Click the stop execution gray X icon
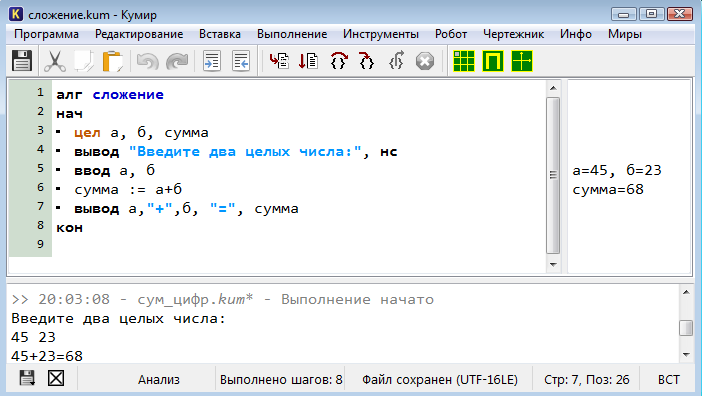The height and width of the screenshot is (396, 702). [x=425, y=61]
